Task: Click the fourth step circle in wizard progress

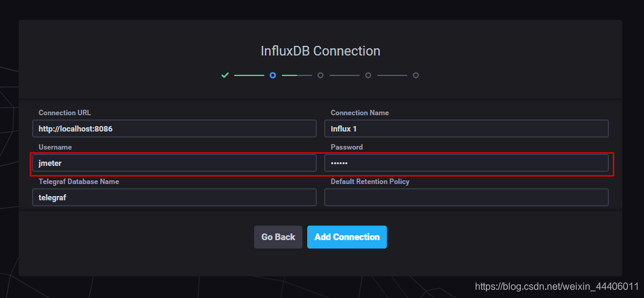Action: (x=368, y=75)
